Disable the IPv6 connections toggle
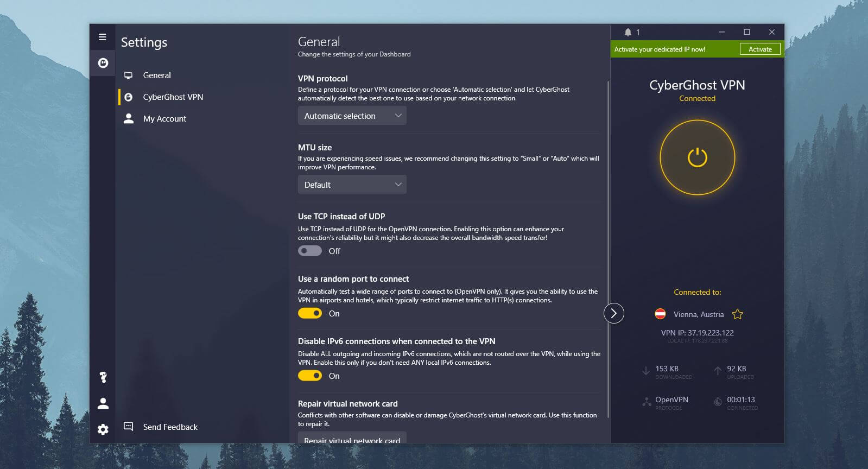The image size is (868, 469). tap(310, 376)
